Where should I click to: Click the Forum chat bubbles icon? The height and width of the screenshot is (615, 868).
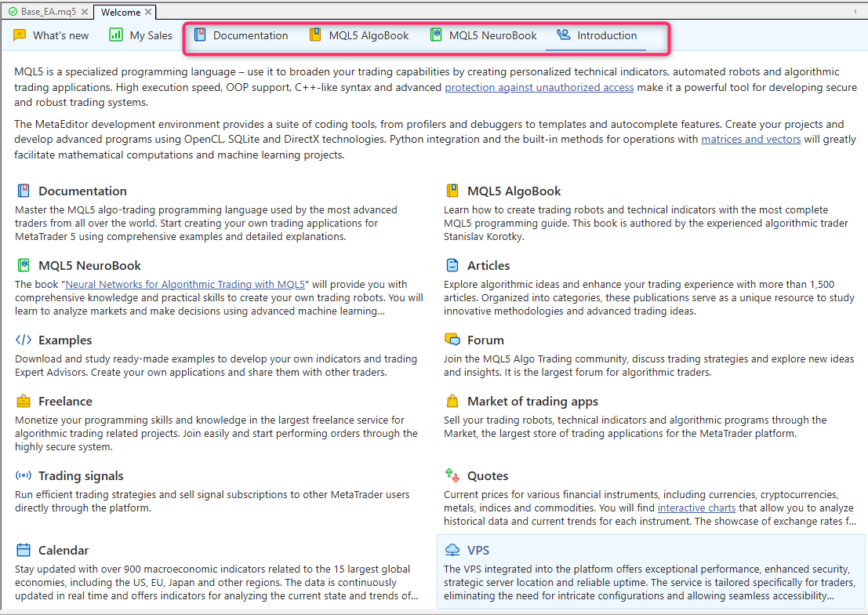point(452,339)
